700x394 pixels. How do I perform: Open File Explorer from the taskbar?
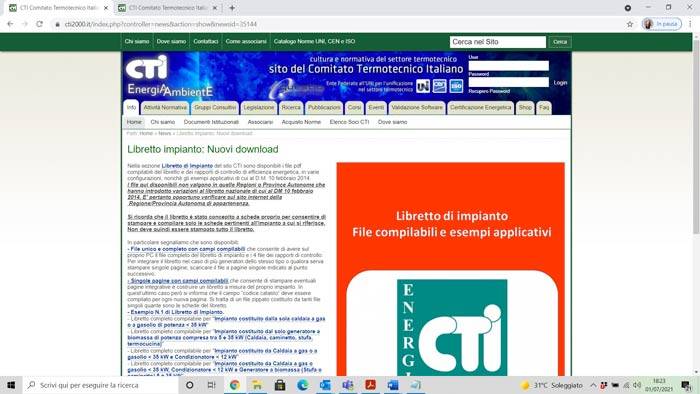coord(257,385)
